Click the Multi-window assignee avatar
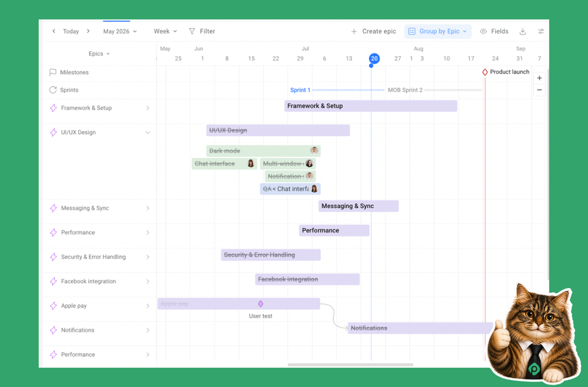This screenshot has height=387, width=588. pos(310,164)
